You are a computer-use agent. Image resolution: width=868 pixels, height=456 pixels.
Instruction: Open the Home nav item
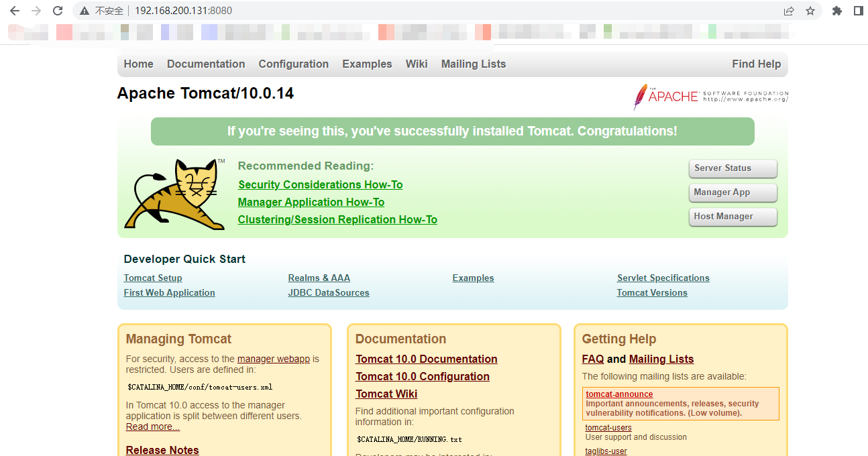pos(138,64)
